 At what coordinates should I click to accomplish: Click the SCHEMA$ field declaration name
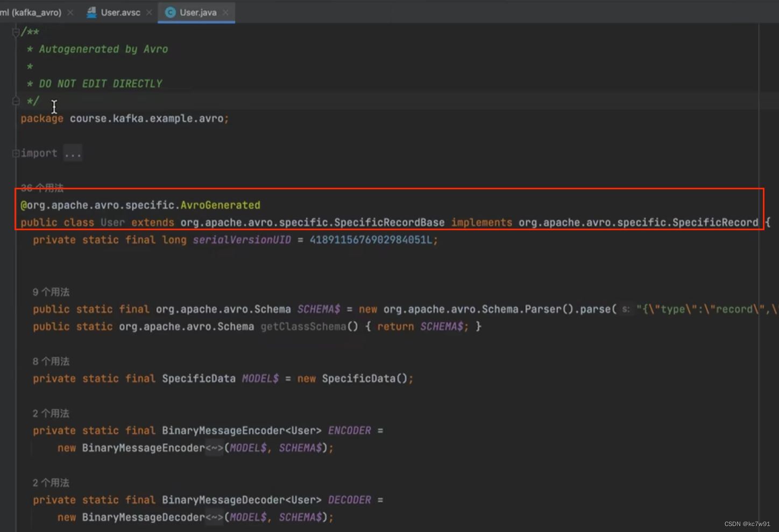coord(319,309)
